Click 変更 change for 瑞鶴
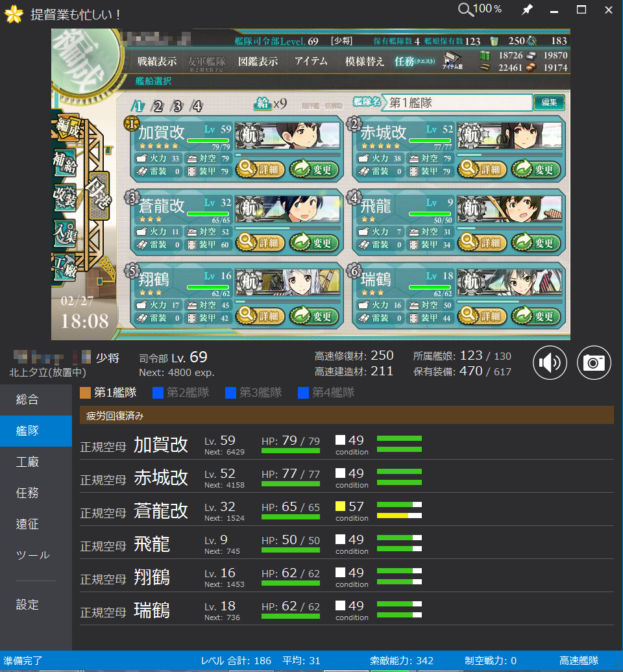The height and width of the screenshot is (672, 623). 538,316
